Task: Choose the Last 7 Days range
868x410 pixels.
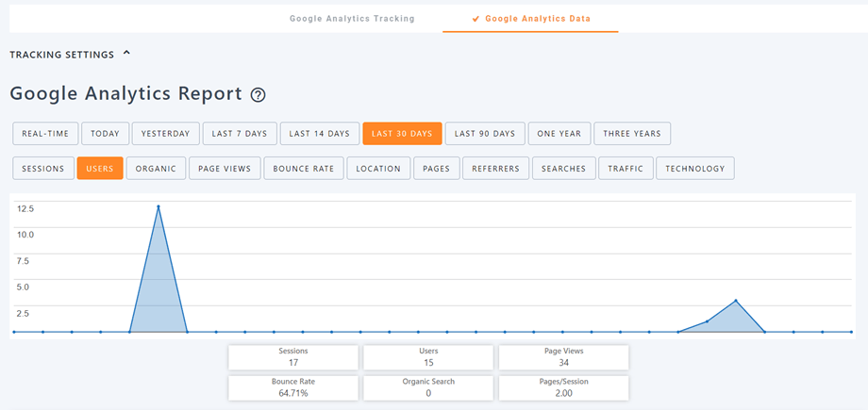Action: [x=240, y=134]
